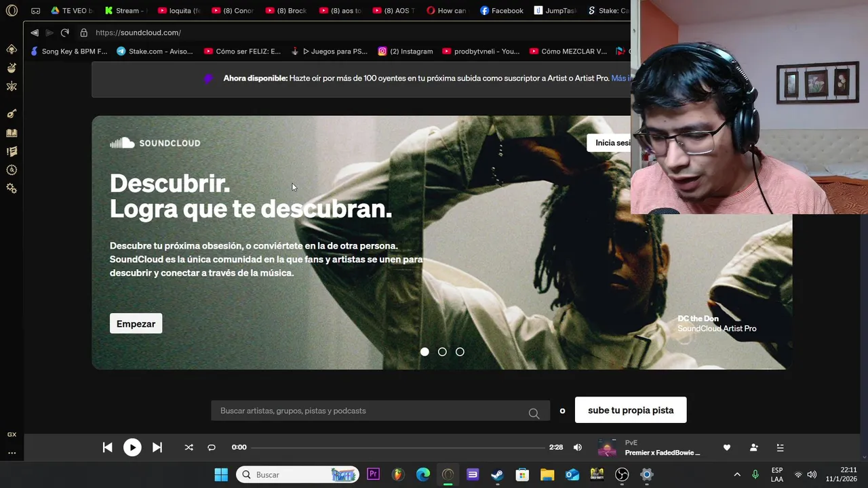Open the clock history icon in sidebar
868x488 pixels.
12,170
